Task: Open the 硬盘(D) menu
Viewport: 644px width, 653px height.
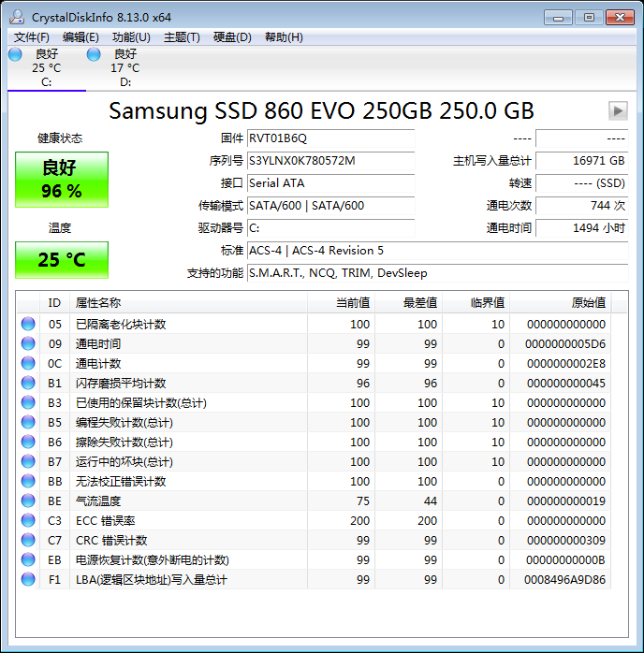Action: click(x=232, y=37)
